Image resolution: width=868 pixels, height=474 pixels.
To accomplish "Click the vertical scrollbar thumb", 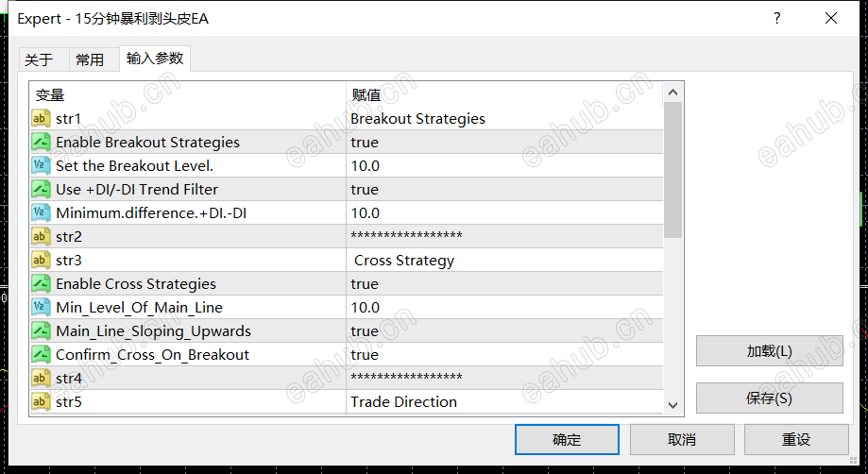I will pyautogui.click(x=673, y=170).
